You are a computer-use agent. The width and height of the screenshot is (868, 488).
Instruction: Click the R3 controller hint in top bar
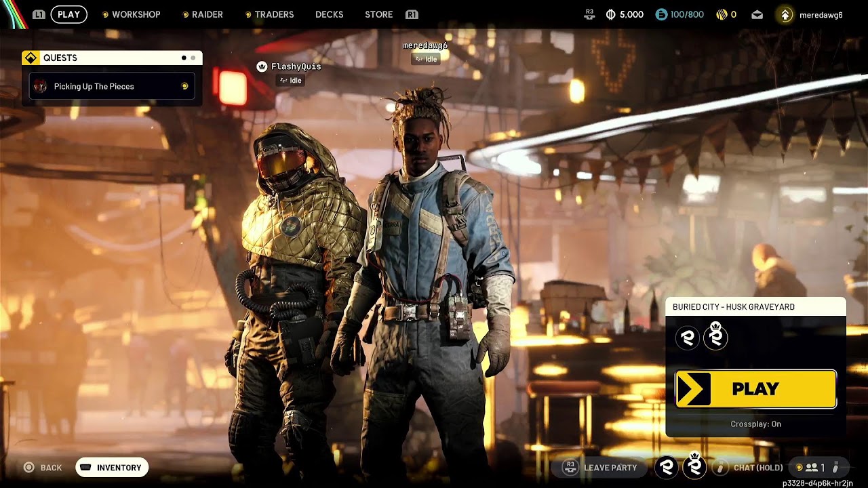(589, 14)
